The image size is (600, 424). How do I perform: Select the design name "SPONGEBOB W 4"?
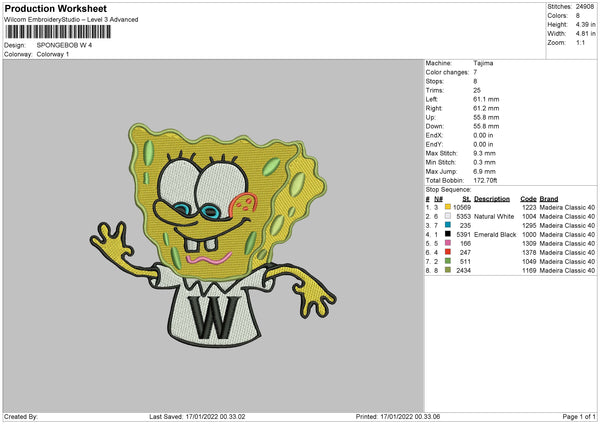pyautogui.click(x=64, y=45)
